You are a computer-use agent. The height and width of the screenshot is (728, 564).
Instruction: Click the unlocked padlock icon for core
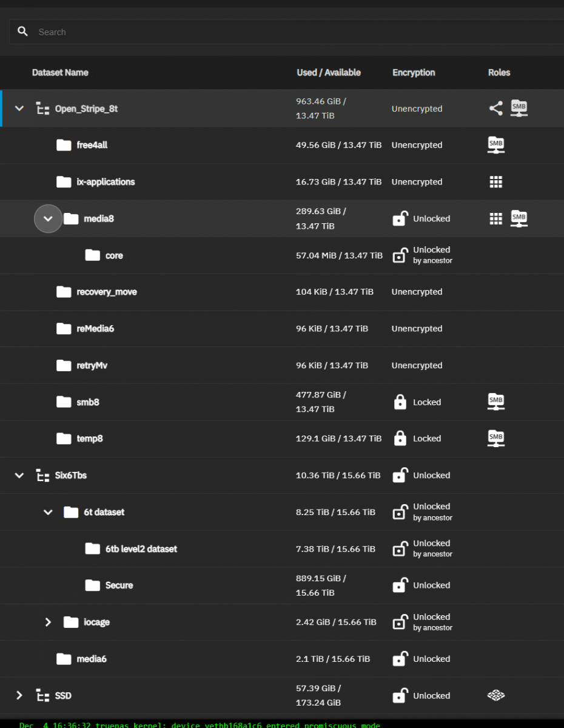(400, 255)
